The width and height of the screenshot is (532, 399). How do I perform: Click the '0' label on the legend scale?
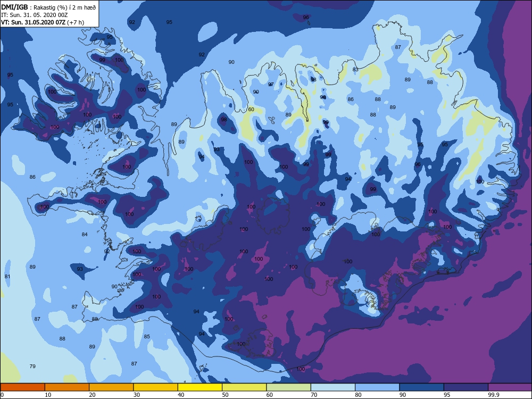(x=2, y=395)
